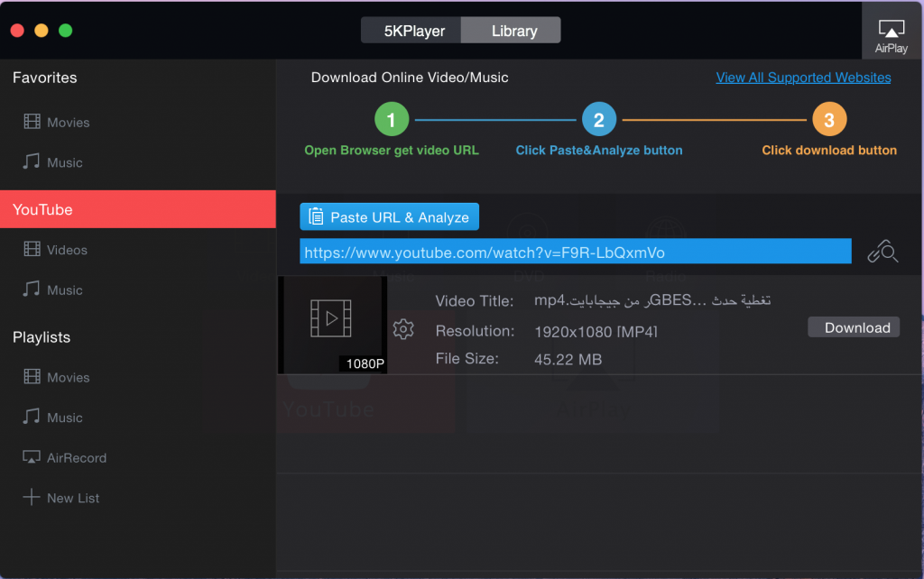Click the note icon for YouTube Music
This screenshot has height=579, width=924.
point(32,289)
